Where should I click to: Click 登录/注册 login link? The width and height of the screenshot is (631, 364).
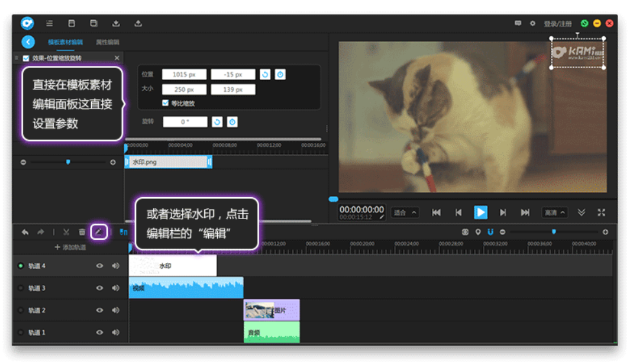[x=557, y=24]
